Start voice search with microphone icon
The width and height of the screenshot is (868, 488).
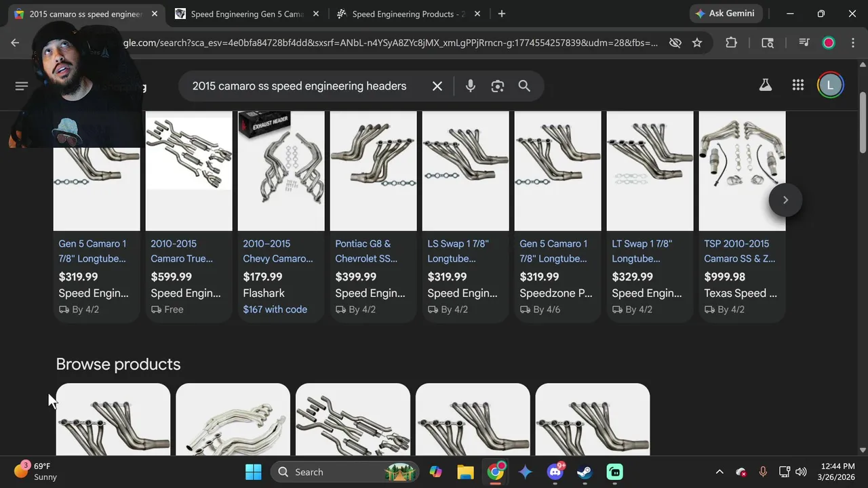click(x=470, y=86)
